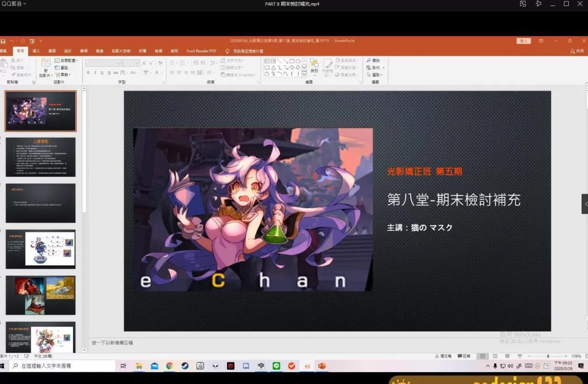
Task: Select the second slide thumbnail
Action: 40,156
